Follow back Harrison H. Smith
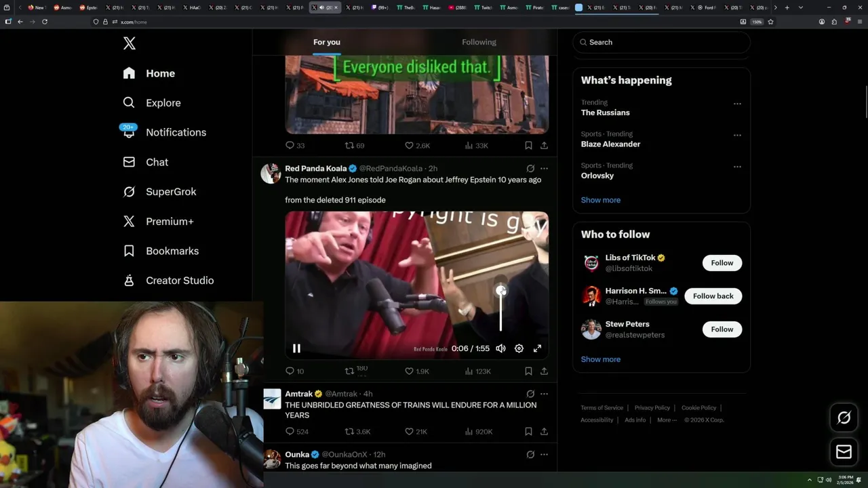 tap(713, 296)
